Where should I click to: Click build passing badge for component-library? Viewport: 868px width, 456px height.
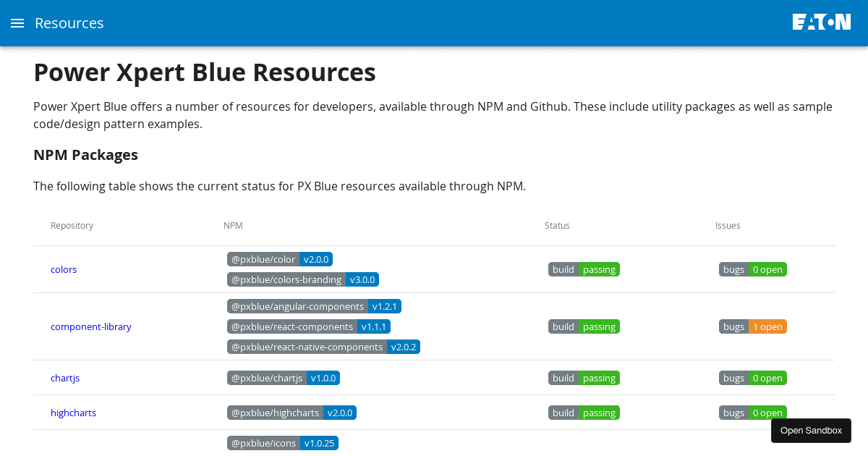click(584, 326)
